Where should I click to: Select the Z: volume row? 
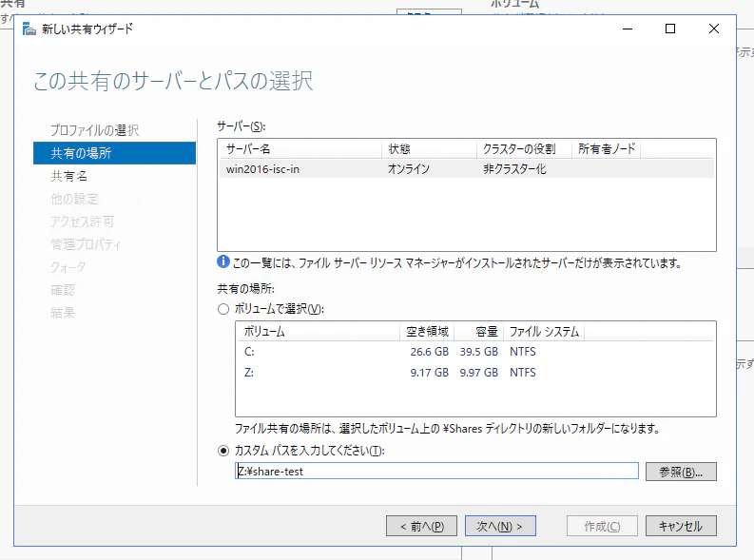475,373
